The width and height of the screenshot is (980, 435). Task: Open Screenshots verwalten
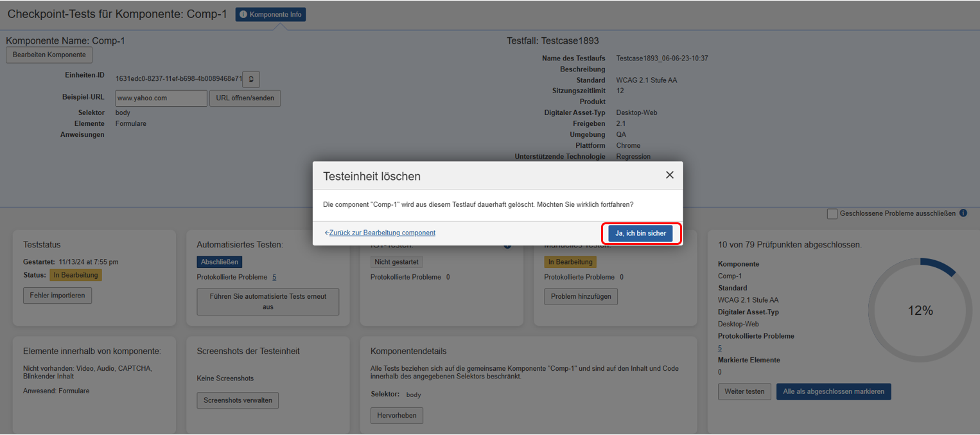[x=238, y=400]
